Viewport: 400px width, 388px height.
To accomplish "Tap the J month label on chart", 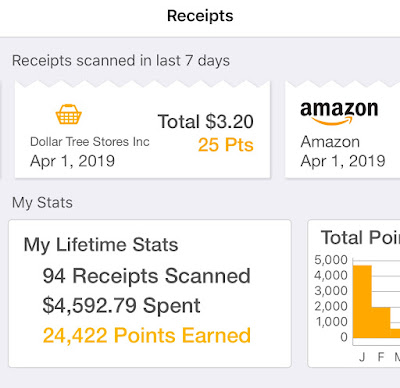I will (x=362, y=357).
